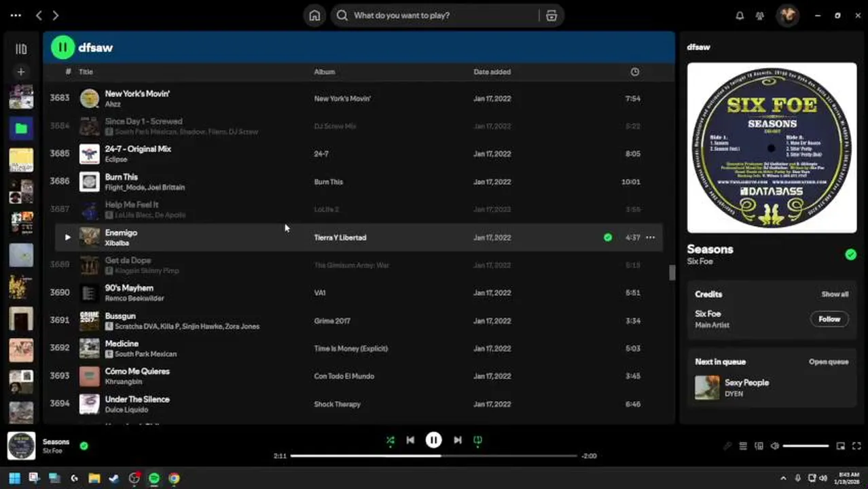Open the three-dots app menu
This screenshot has height=489, width=868.
click(x=16, y=15)
